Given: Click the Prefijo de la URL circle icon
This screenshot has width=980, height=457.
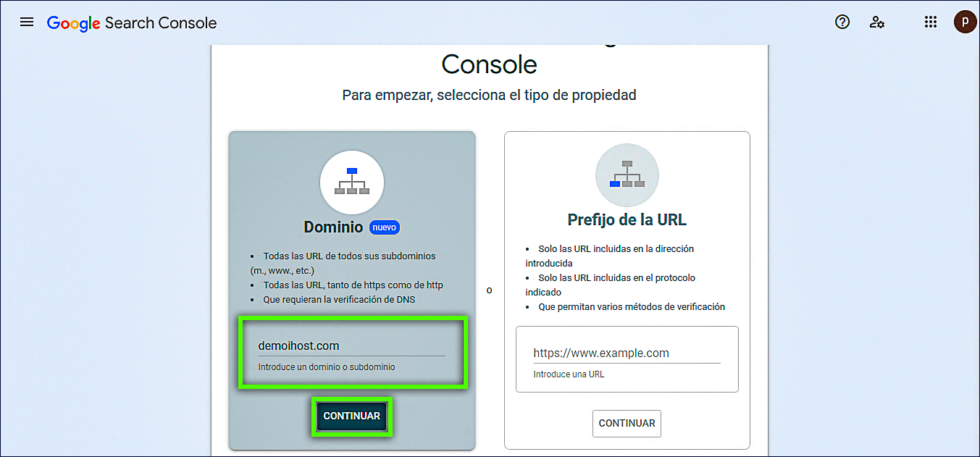Looking at the screenshot, I should [627, 175].
